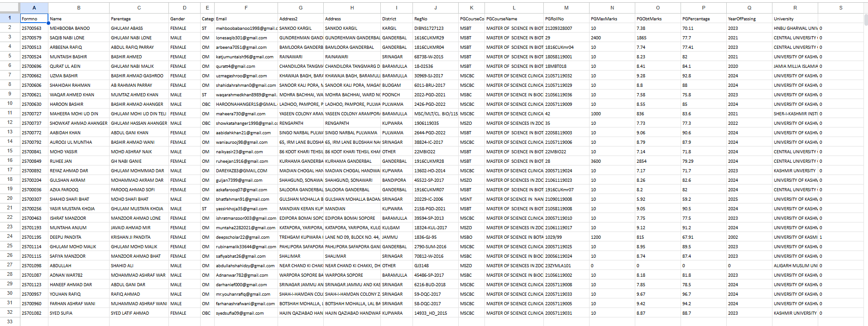This screenshot has height=326, width=868.
Task: Click the Formno header cell in A1
Action: tap(34, 19)
